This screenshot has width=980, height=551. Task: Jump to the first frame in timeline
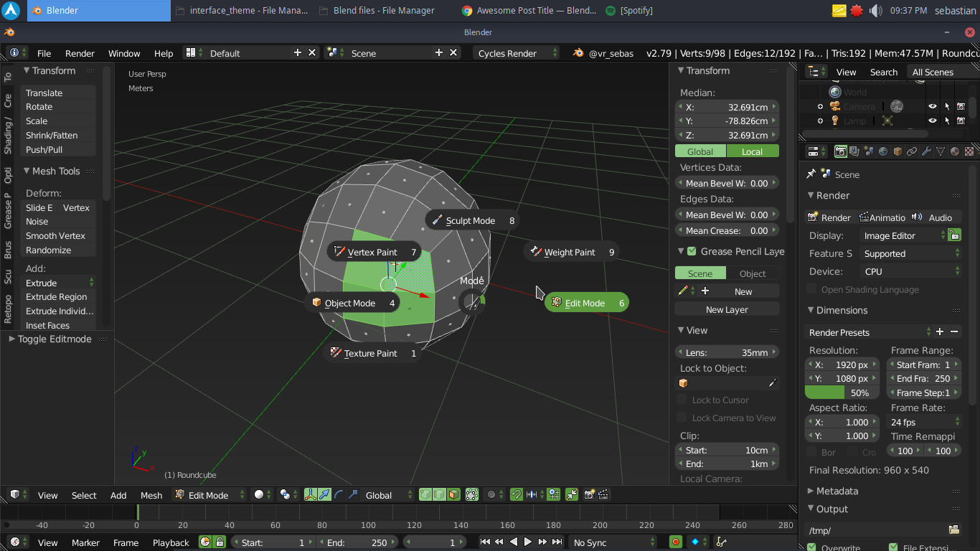tap(485, 542)
